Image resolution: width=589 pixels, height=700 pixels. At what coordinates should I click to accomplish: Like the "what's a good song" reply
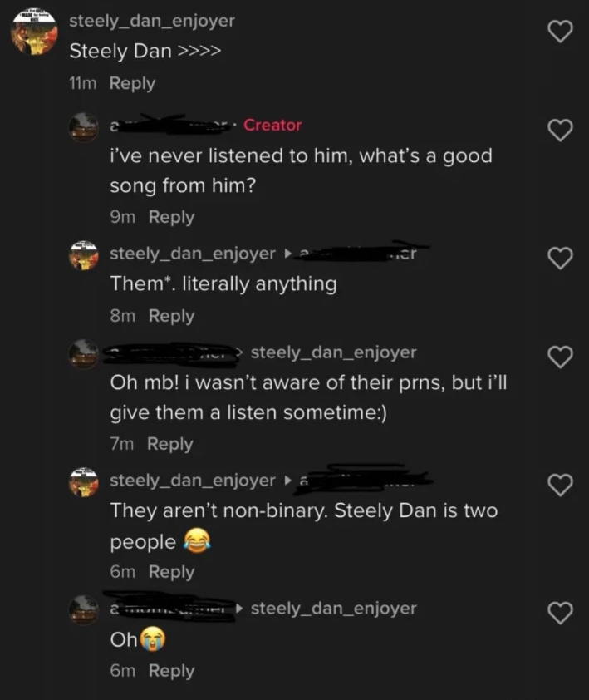tap(562, 130)
